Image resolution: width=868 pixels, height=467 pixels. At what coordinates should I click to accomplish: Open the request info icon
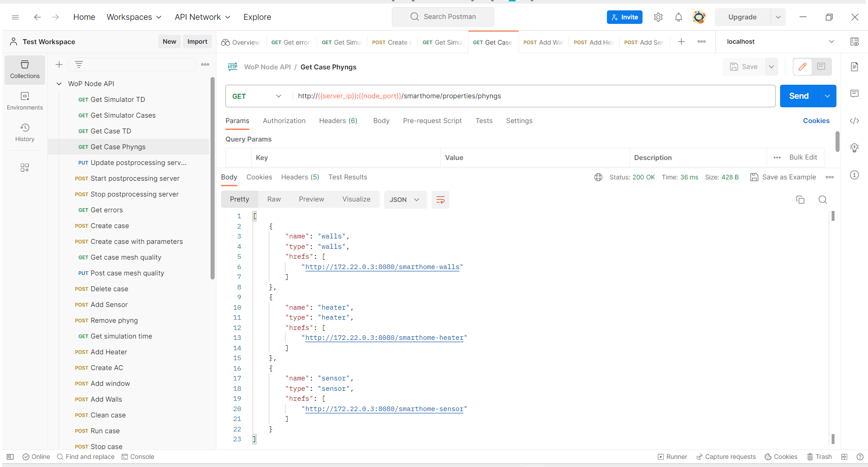[854, 175]
